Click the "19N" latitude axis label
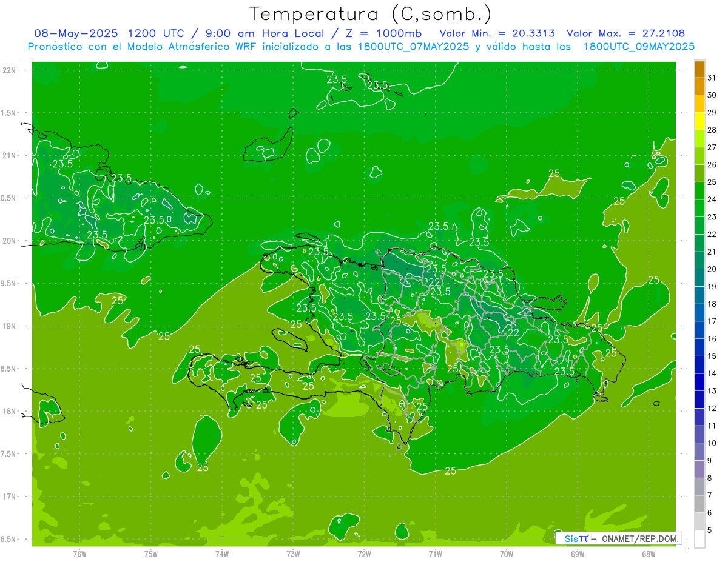Image resolution: width=728 pixels, height=562 pixels. [x=9, y=326]
